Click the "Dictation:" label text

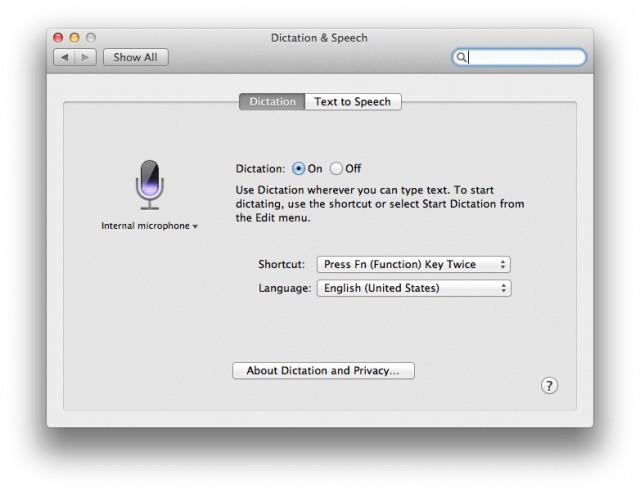[x=260, y=169]
